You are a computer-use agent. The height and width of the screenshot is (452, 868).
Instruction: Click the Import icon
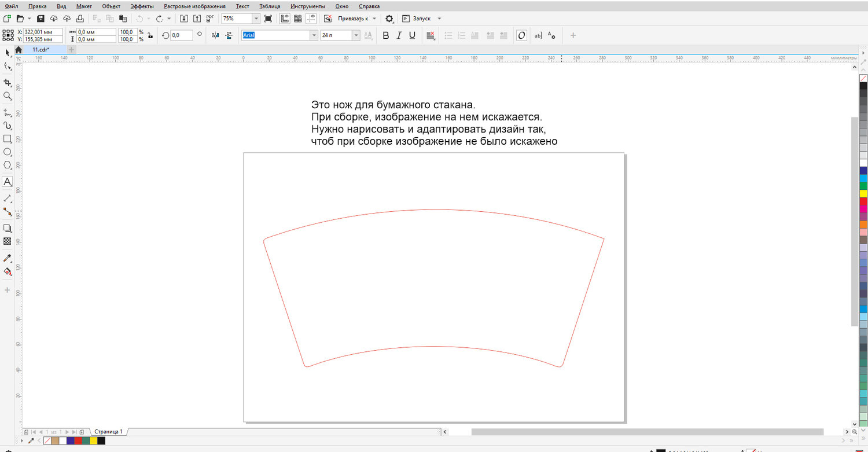coord(184,19)
